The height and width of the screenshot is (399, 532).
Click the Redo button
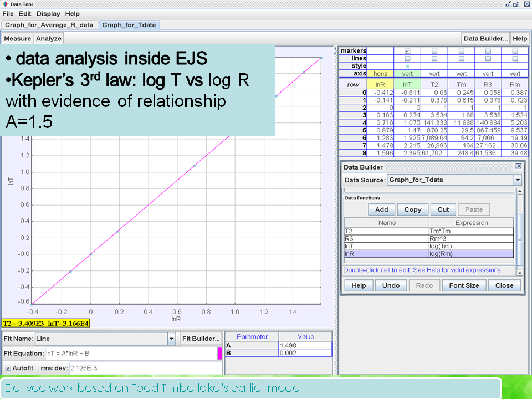424,285
